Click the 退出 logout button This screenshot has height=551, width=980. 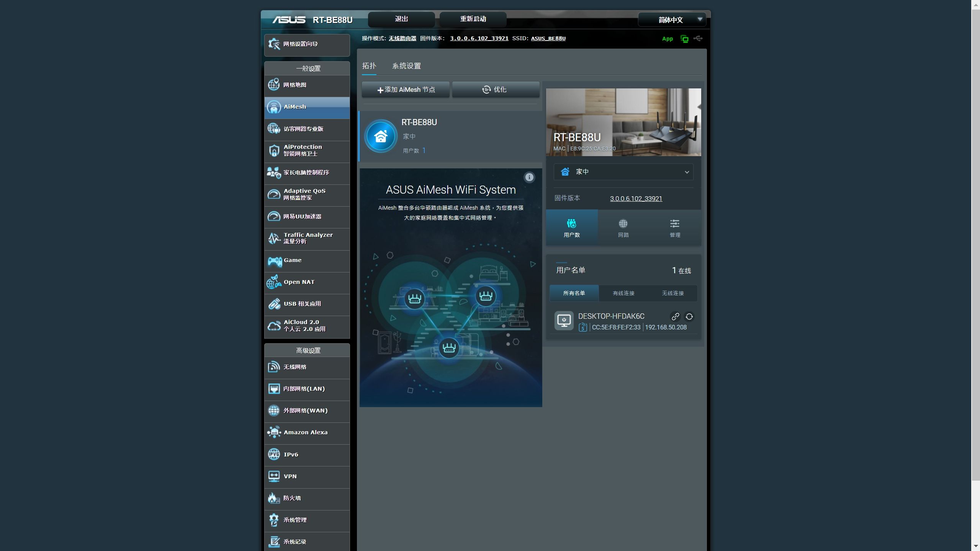401,19
